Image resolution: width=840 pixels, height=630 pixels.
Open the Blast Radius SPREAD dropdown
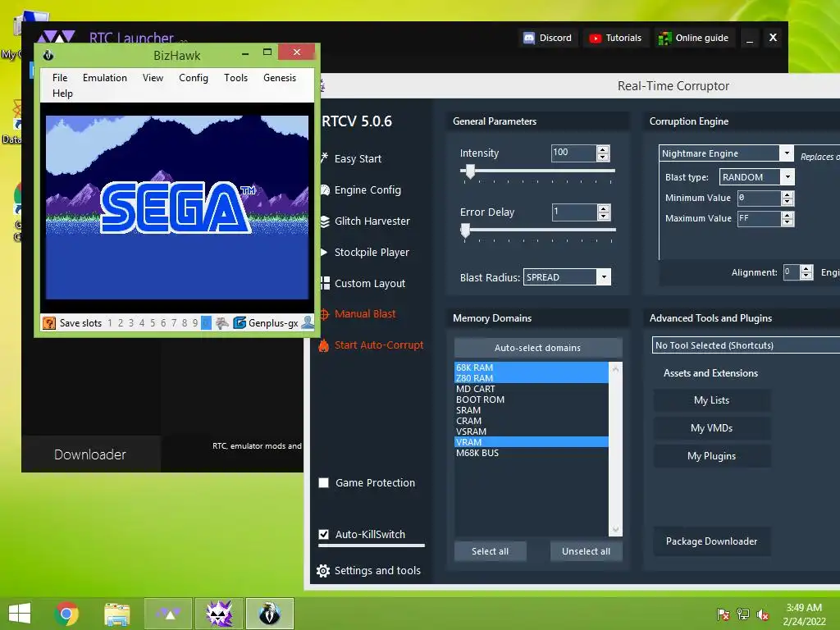click(604, 277)
